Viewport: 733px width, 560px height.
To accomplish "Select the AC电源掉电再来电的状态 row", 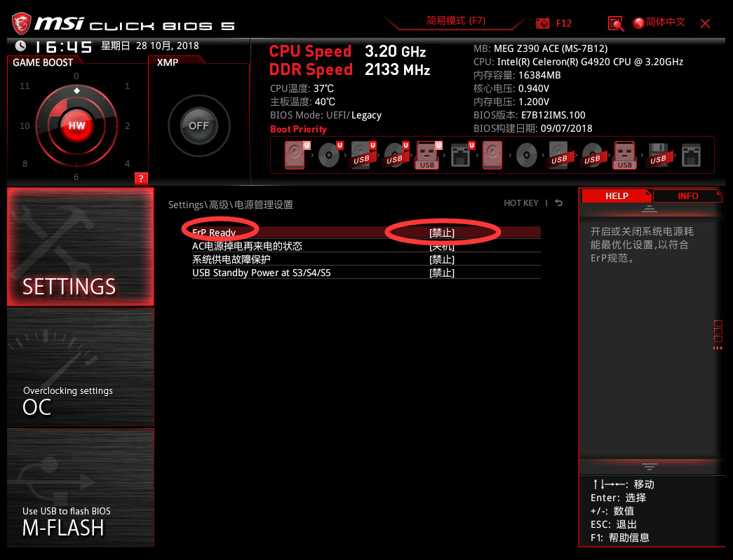I will 366,246.
